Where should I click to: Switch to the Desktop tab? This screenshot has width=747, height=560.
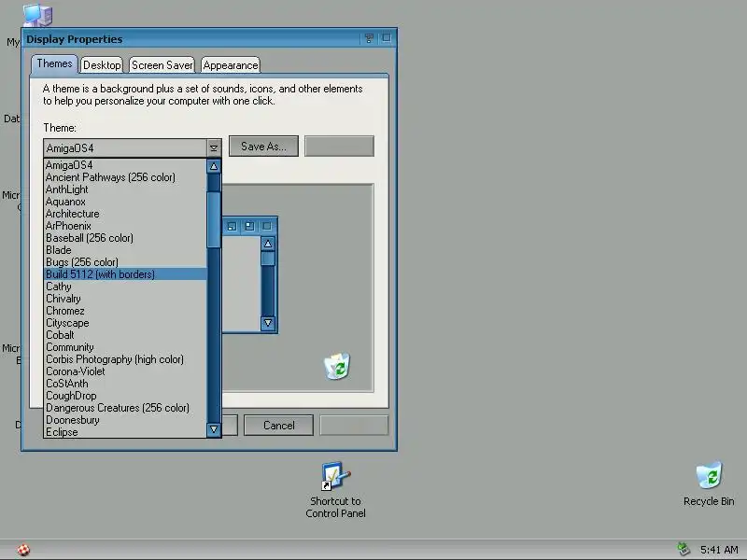pos(102,65)
